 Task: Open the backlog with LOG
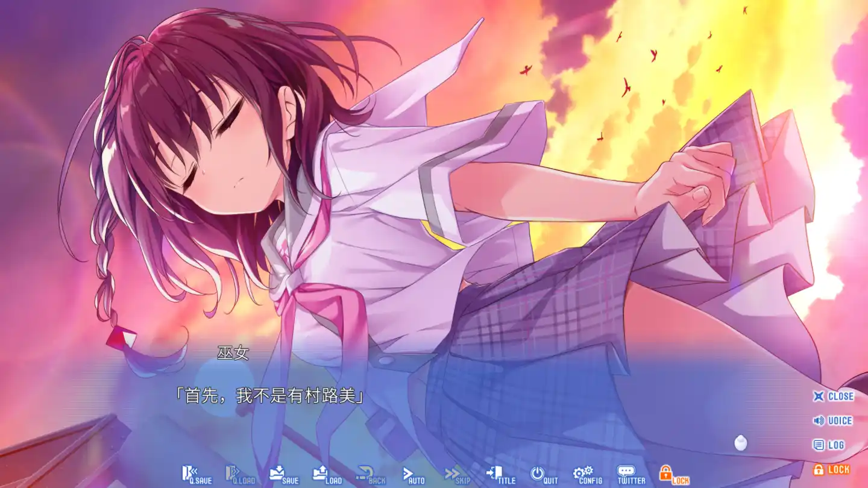(829, 445)
